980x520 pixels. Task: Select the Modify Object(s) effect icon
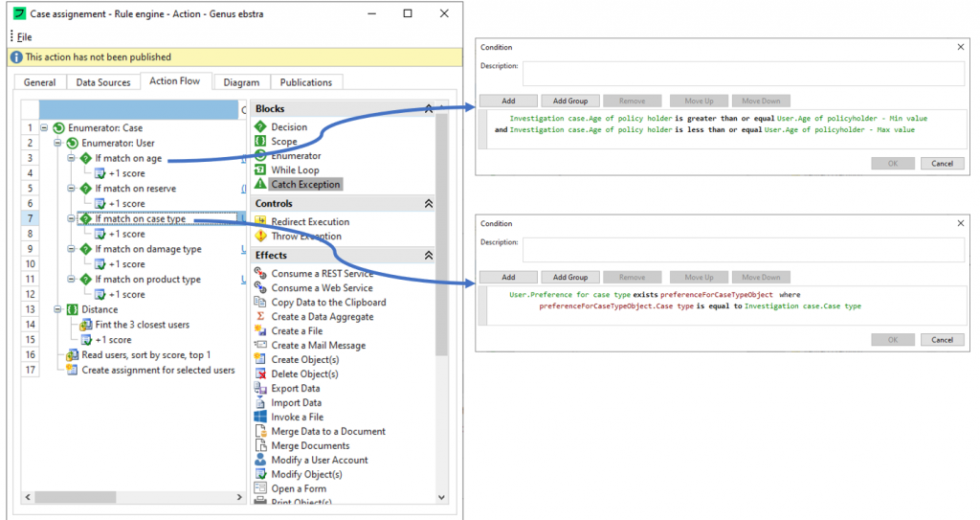click(260, 475)
